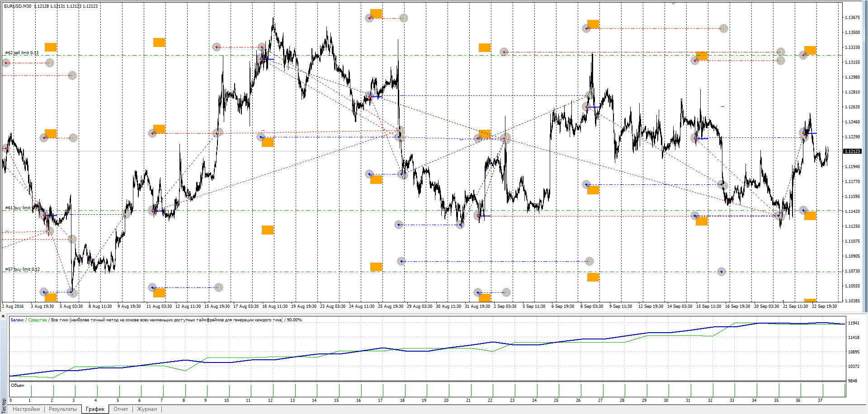Screen dimensions: 868x414
Task: Click the 9 Sep 11:30 time label
Action: (621, 306)
